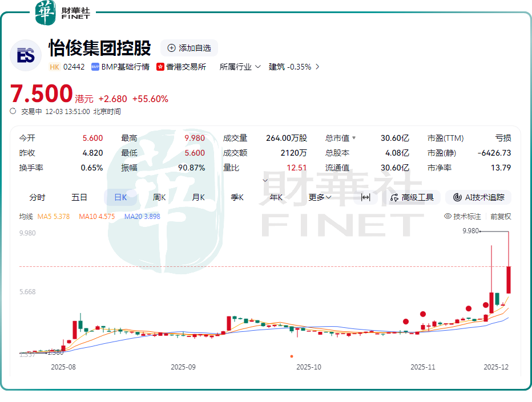Switch to the 年K chart tab

[276, 197]
